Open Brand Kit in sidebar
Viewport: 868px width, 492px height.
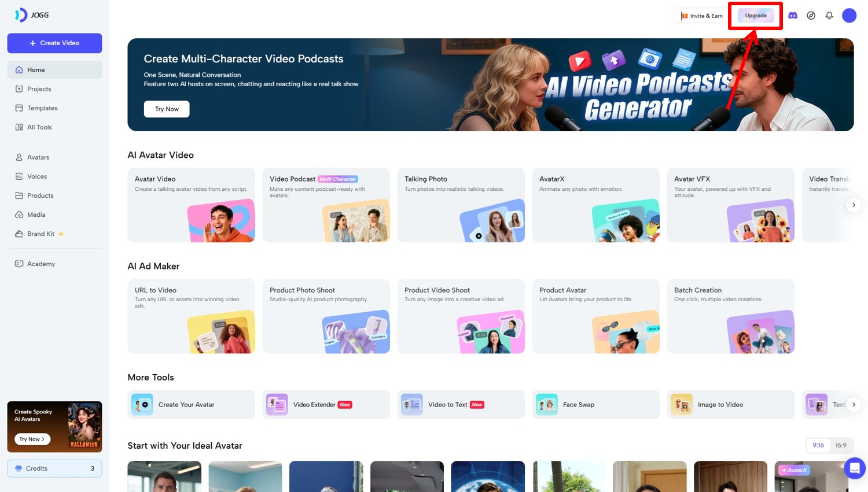pyautogui.click(x=41, y=234)
